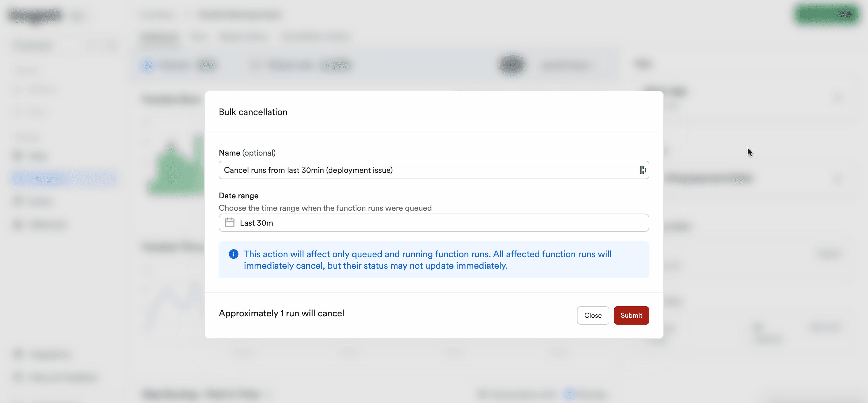Screen dimensions: 868x403
Task: Close the Bulk cancellation dialog
Action: pos(593,315)
